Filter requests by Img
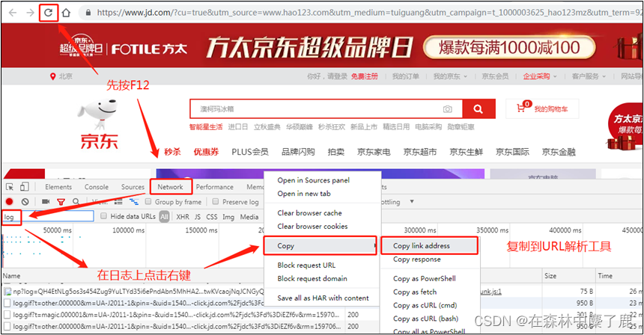This screenshot has width=644, height=335. pyautogui.click(x=228, y=217)
